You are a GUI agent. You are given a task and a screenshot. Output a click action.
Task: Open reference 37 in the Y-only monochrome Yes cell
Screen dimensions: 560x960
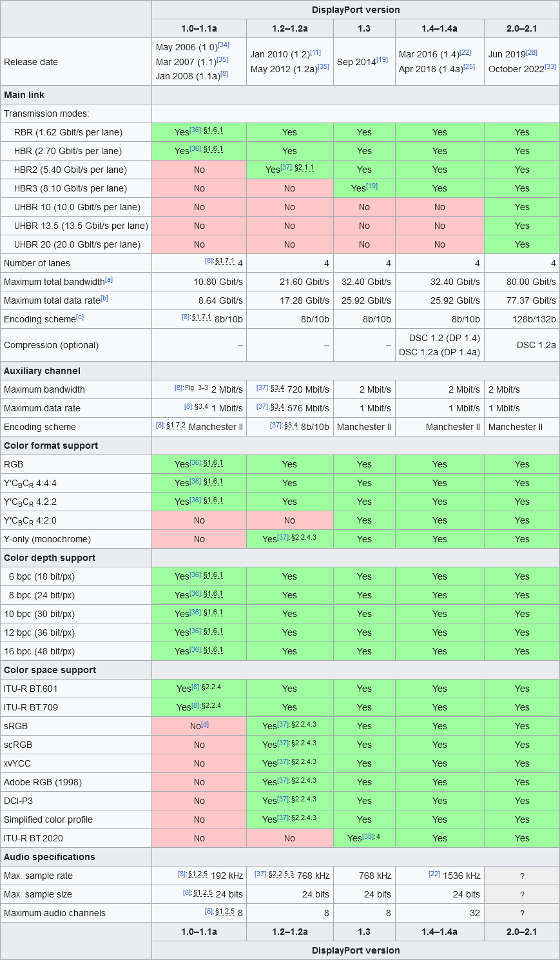tap(283, 536)
